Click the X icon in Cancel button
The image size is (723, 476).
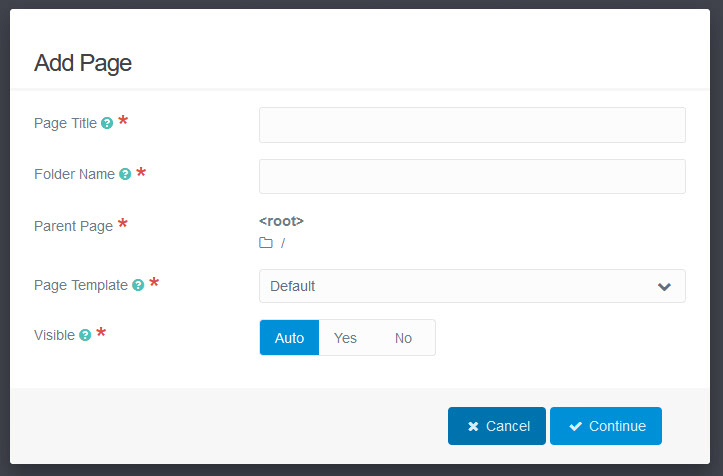point(473,426)
